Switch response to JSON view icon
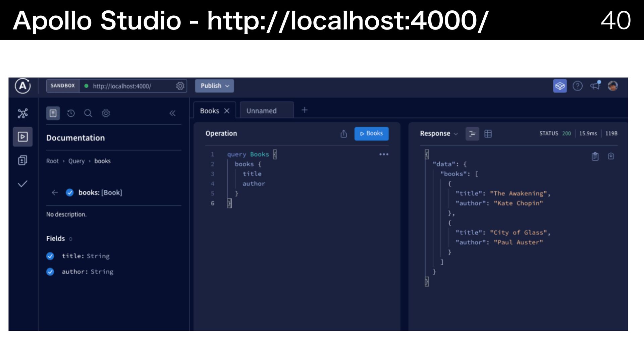The height and width of the screenshot is (362, 644). point(472,134)
